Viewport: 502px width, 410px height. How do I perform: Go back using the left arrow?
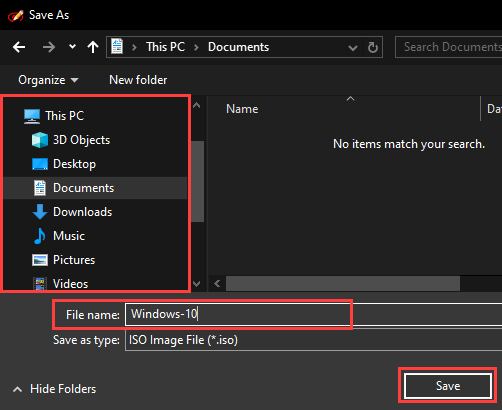[19, 47]
